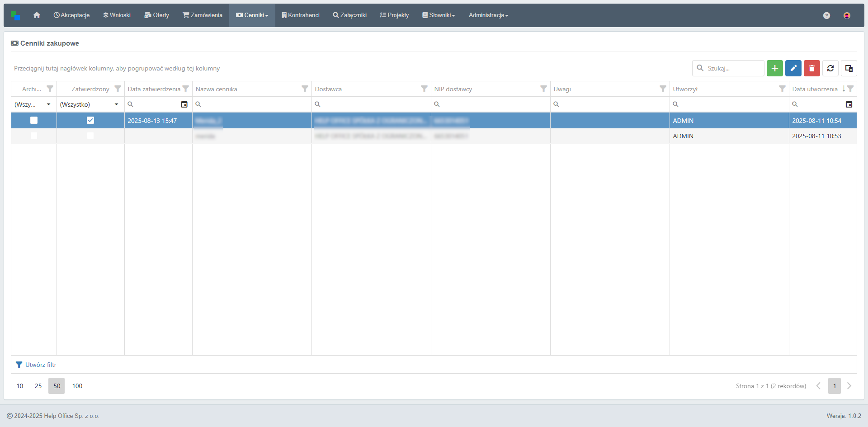868x427 pixels.
Task: Open the Kontrahenci menu item
Action: 300,15
